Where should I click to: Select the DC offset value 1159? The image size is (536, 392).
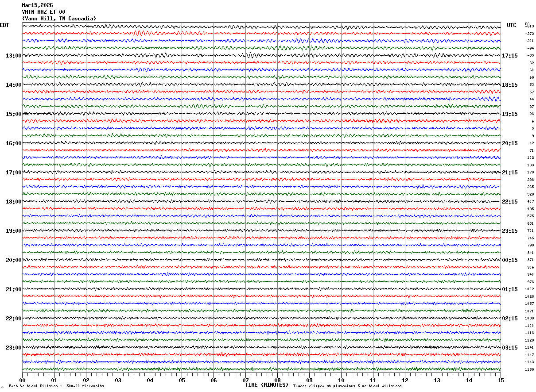click(x=530, y=369)
